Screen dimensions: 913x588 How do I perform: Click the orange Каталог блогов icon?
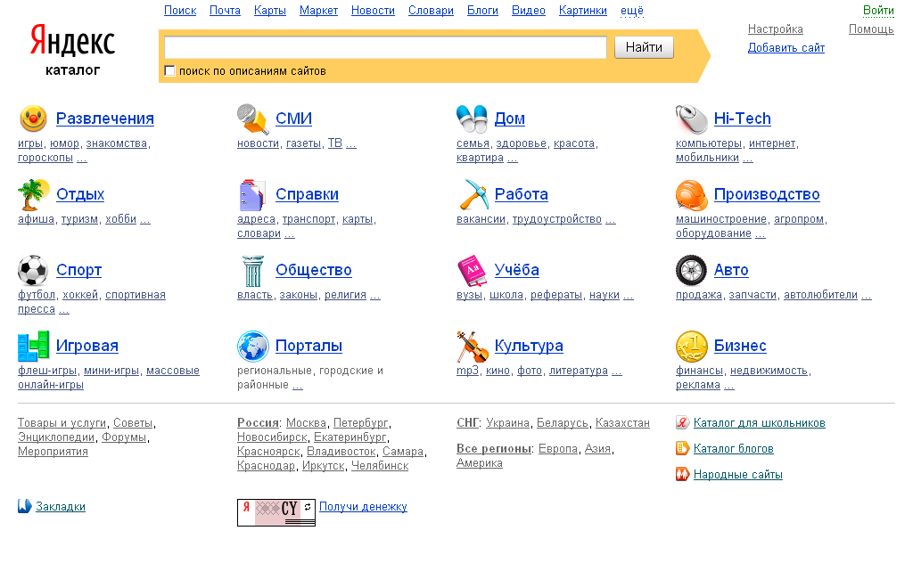click(x=682, y=448)
